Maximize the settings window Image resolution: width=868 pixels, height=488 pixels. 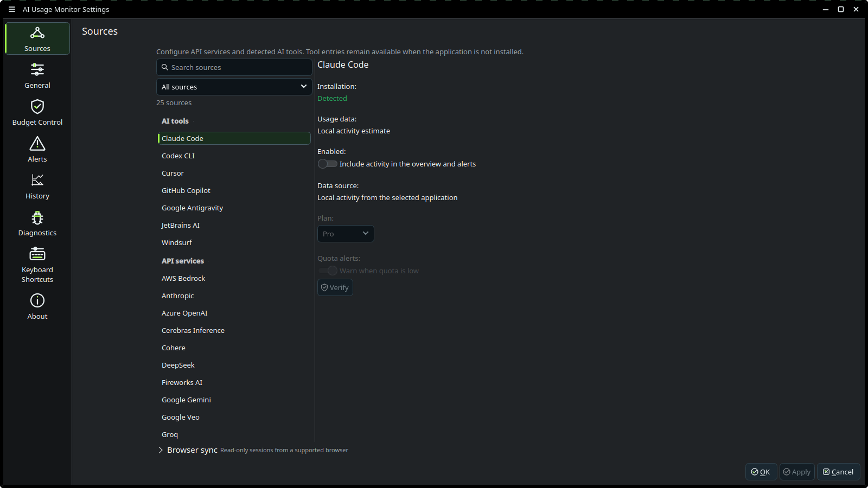click(841, 9)
